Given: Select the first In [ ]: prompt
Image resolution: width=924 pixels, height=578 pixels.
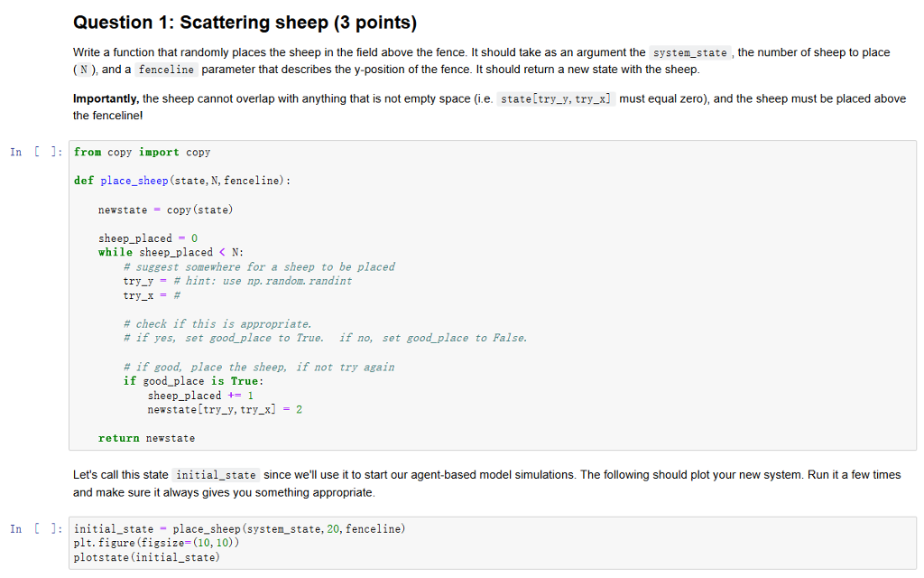Looking at the screenshot, I should tap(35, 152).
